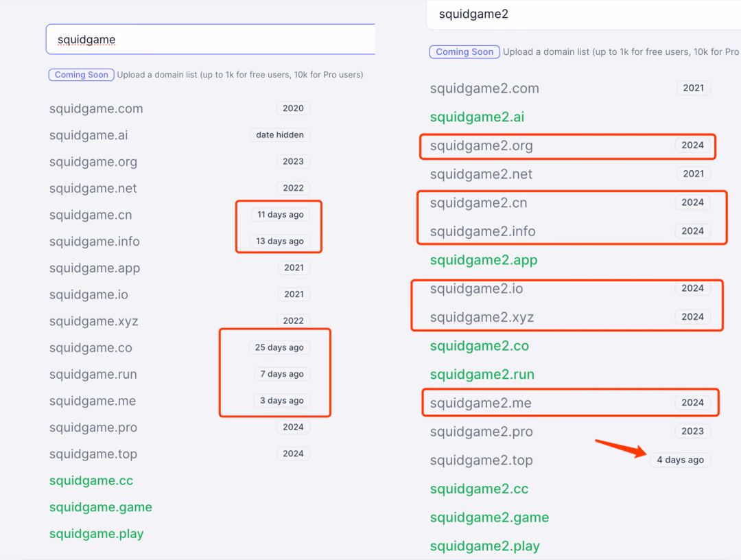
Task: Click the Coming Soon badge under the squidgame search
Action: point(81,75)
